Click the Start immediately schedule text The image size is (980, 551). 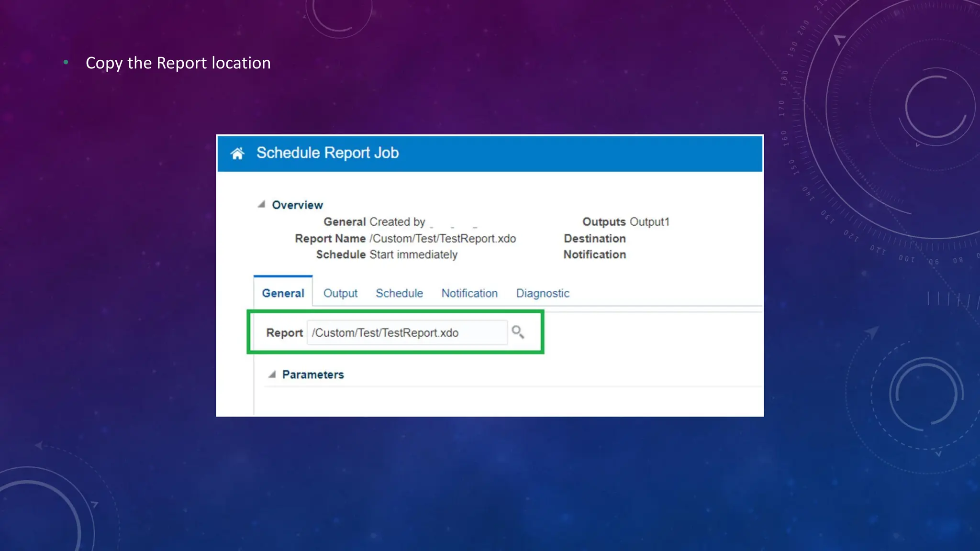click(x=413, y=255)
